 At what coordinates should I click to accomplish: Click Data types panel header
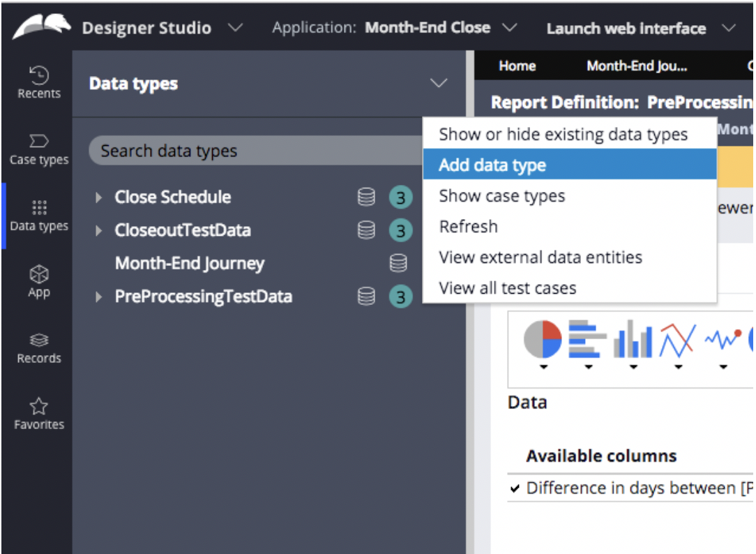pyautogui.click(x=133, y=84)
